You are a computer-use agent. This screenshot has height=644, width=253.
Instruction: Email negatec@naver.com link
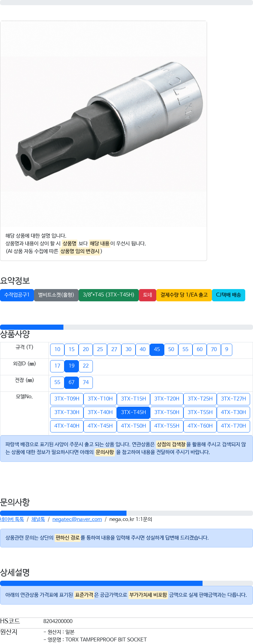pos(77,519)
